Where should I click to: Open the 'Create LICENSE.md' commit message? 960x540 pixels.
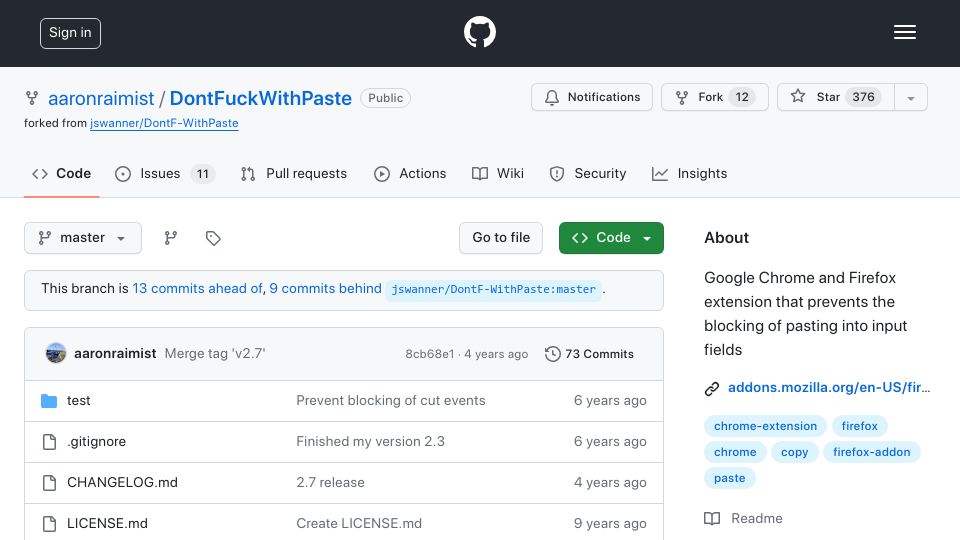pyautogui.click(x=359, y=524)
